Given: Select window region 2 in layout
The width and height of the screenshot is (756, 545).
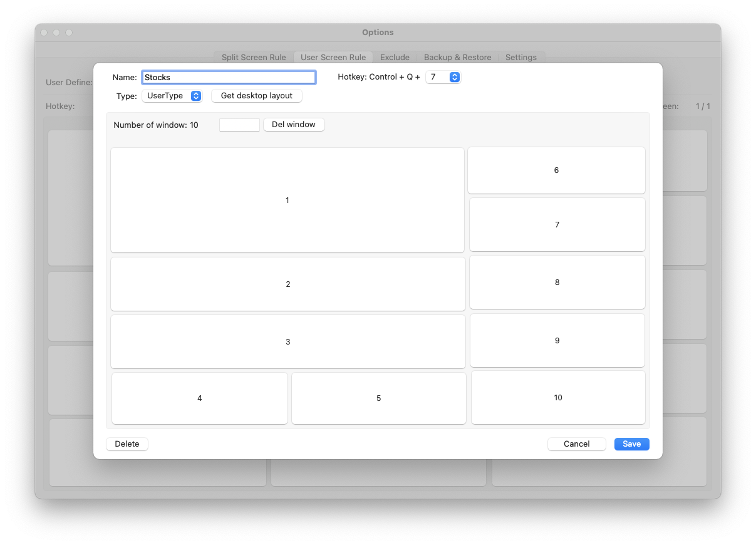Looking at the screenshot, I should [x=287, y=284].
